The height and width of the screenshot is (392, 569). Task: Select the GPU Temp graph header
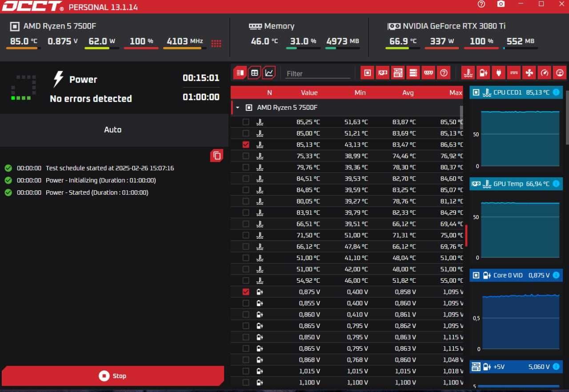(x=516, y=184)
